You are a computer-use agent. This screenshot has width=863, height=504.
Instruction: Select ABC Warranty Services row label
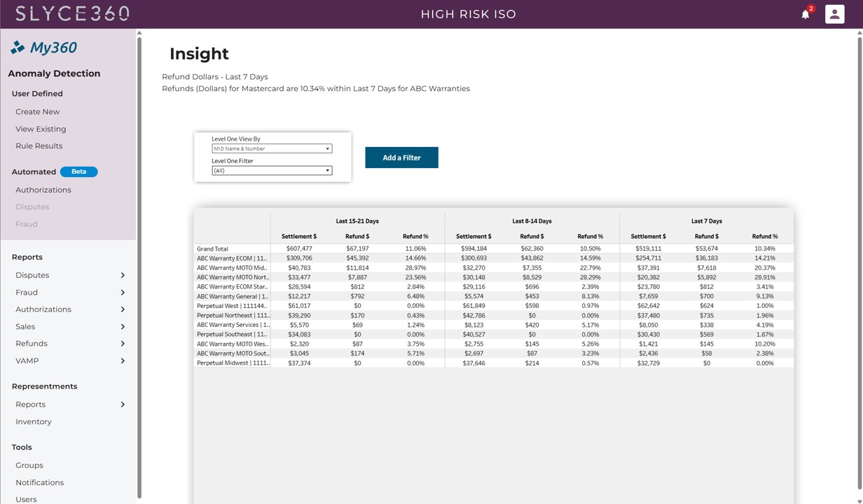(x=233, y=325)
